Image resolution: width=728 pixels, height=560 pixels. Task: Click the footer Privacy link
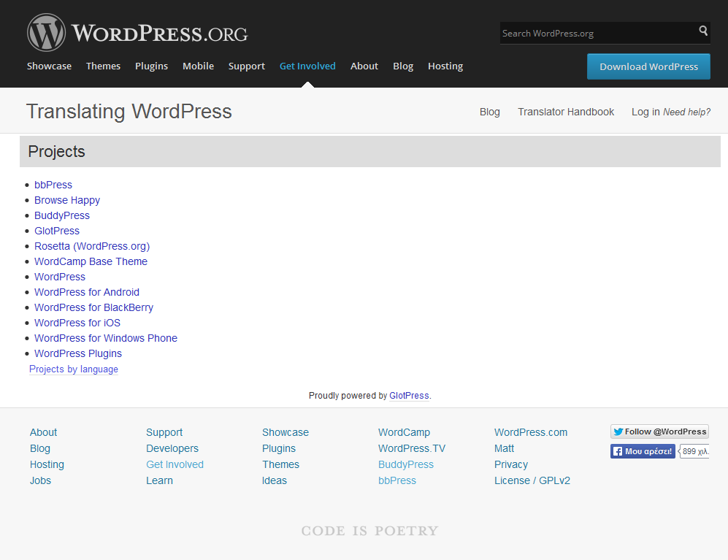pos(511,464)
